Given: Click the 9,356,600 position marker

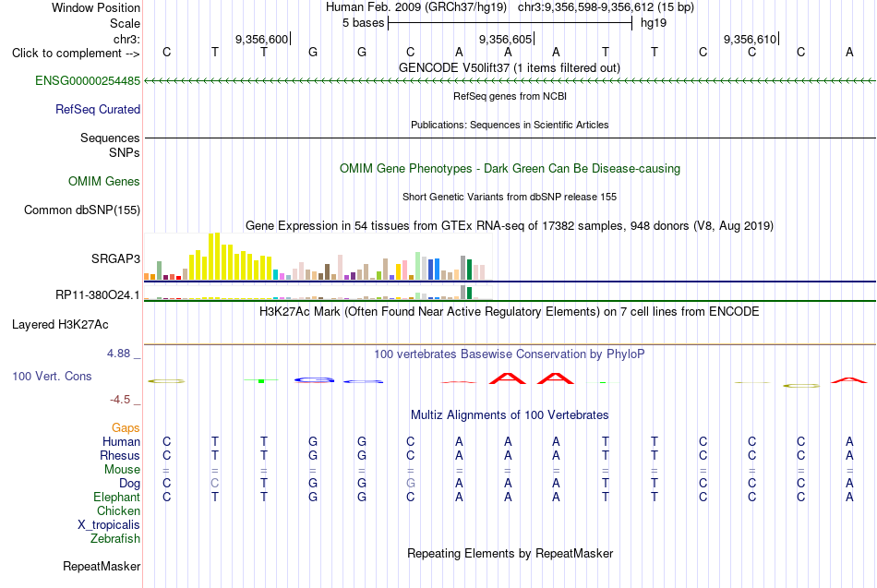Looking at the screenshot, I should click(263, 39).
